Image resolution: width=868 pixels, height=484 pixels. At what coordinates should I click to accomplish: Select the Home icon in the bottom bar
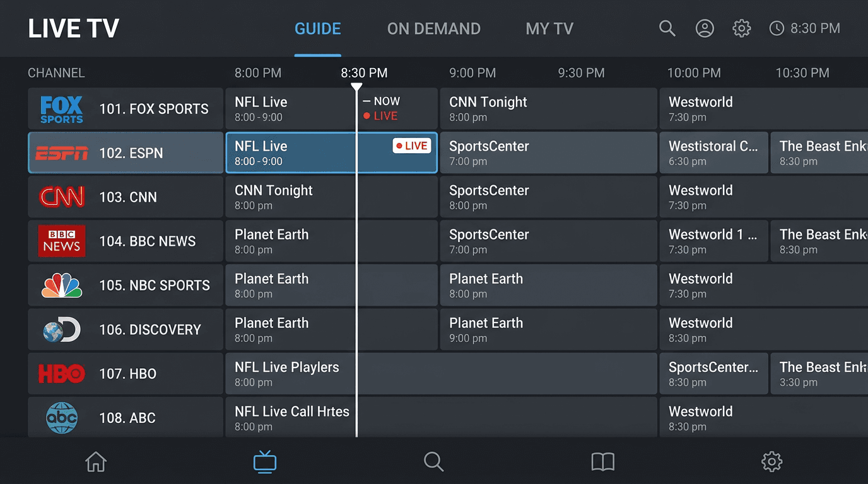(95, 462)
